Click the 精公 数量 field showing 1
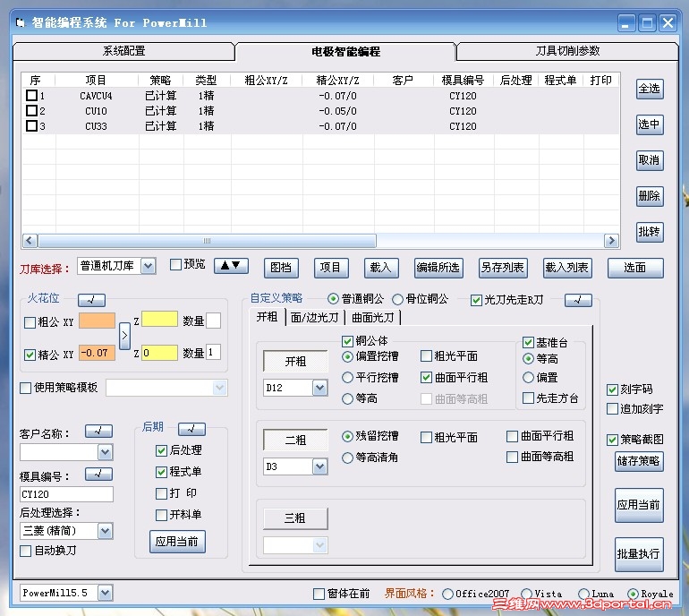 [213, 352]
